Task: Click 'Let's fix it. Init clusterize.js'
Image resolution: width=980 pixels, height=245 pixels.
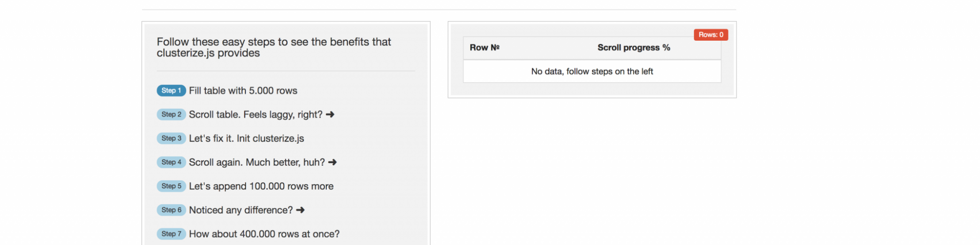Action: [246, 139]
